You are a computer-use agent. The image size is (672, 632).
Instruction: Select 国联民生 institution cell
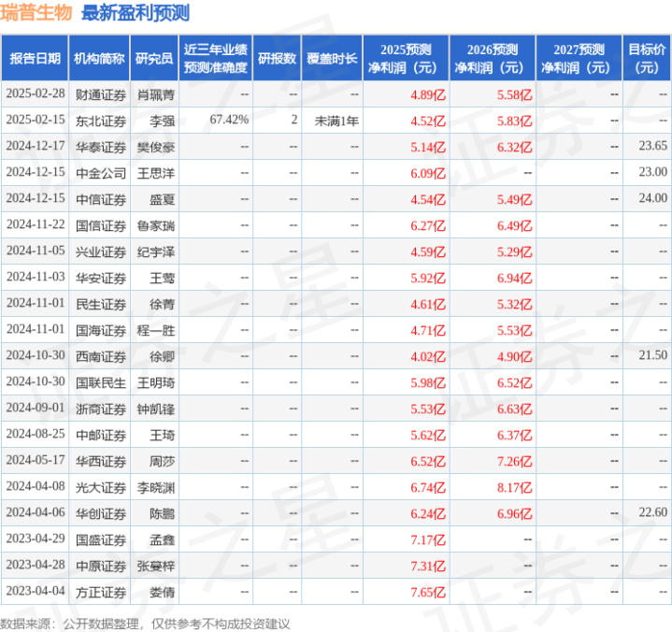101,383
